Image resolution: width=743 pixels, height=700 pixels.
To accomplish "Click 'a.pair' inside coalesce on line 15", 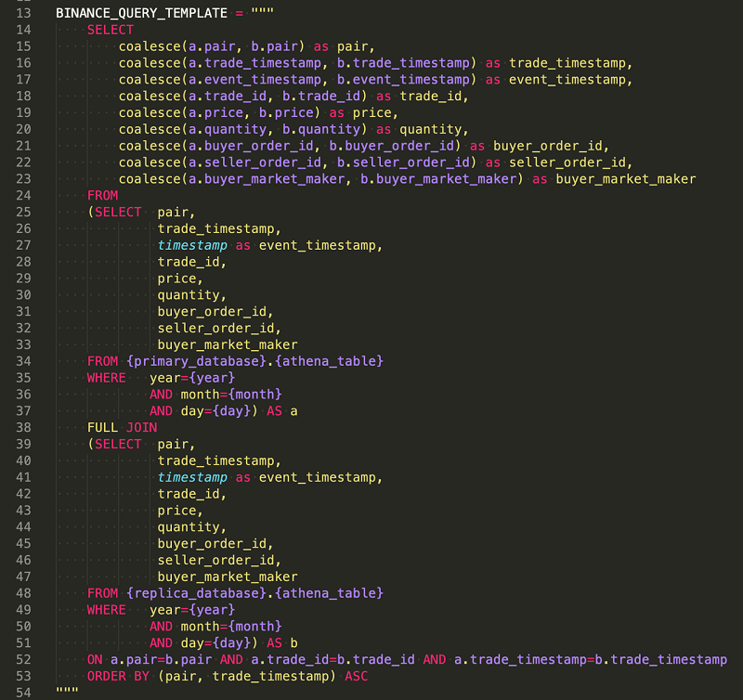I will (212, 46).
